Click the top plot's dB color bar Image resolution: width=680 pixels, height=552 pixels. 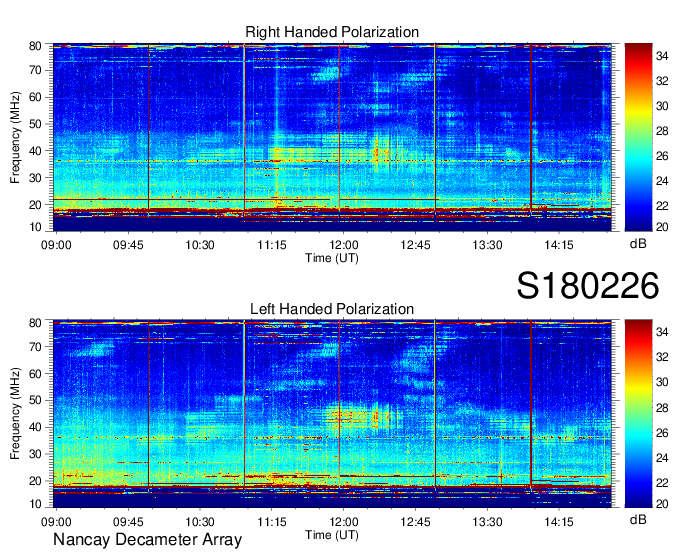[x=638, y=137]
